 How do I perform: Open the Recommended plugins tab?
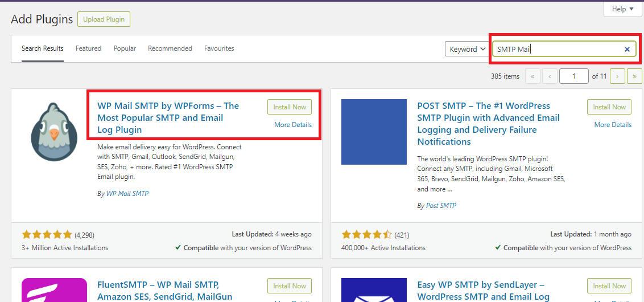pos(170,48)
